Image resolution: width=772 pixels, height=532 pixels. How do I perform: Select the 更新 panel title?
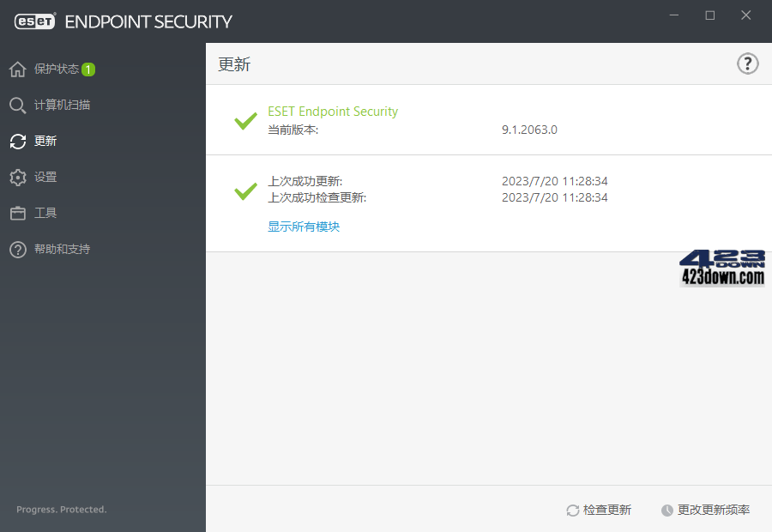click(234, 63)
